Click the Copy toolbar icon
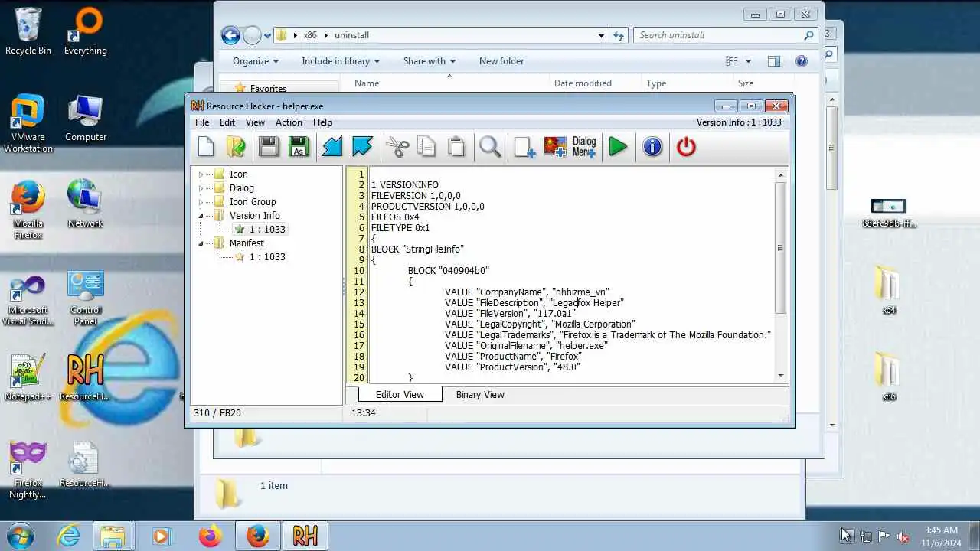This screenshot has width=980, height=551. [x=426, y=146]
